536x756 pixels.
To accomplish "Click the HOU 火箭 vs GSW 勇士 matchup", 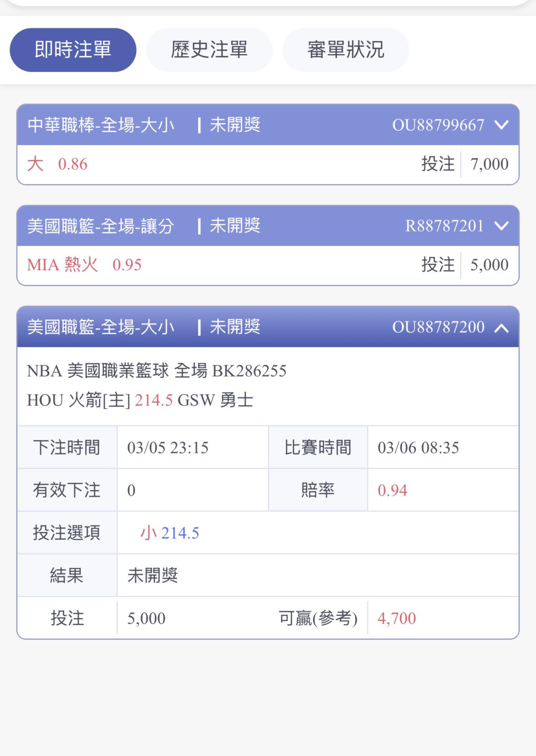I will [x=140, y=400].
